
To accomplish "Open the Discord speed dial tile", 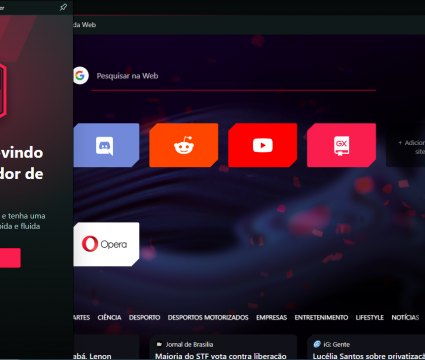I will click(106, 145).
